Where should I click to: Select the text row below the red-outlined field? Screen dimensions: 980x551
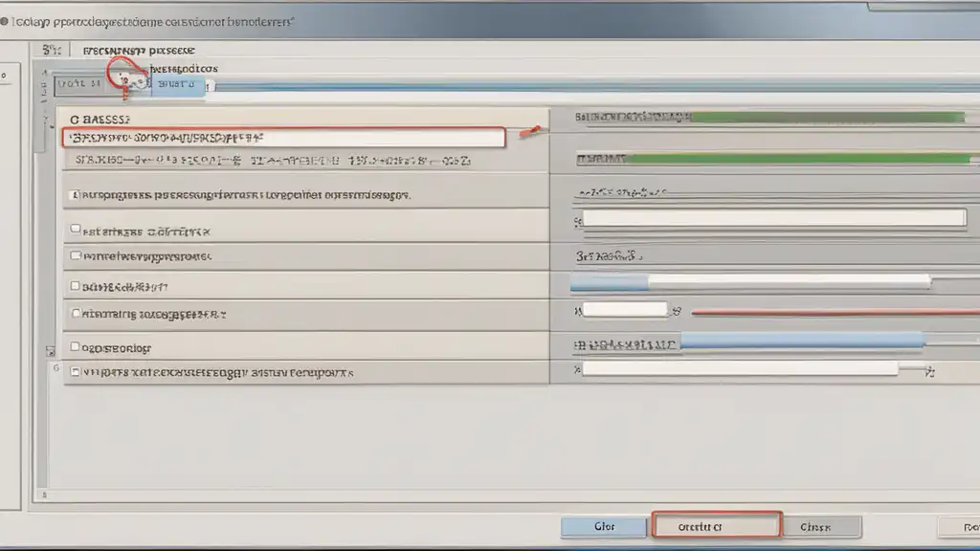click(273, 161)
